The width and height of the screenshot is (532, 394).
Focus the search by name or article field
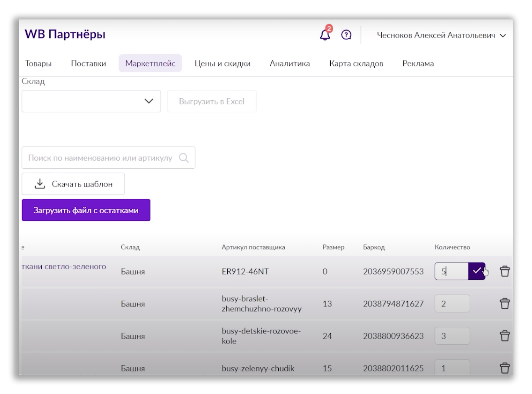click(x=108, y=158)
